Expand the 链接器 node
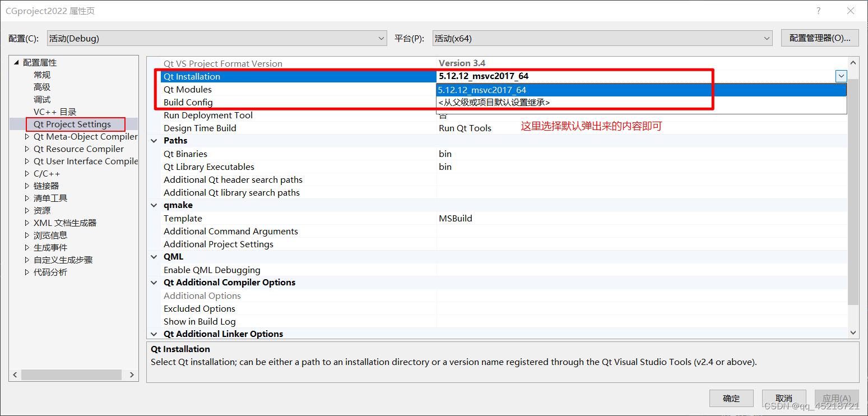 (27, 186)
